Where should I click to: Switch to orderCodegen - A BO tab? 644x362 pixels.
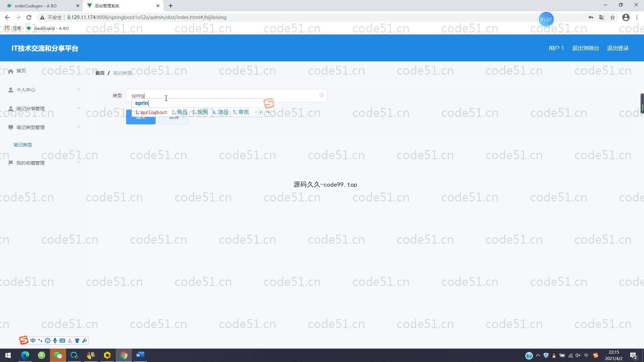tap(40, 6)
